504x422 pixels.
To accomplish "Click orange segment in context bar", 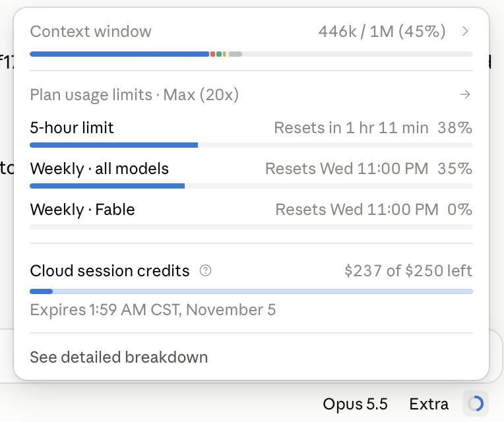I will point(212,54).
